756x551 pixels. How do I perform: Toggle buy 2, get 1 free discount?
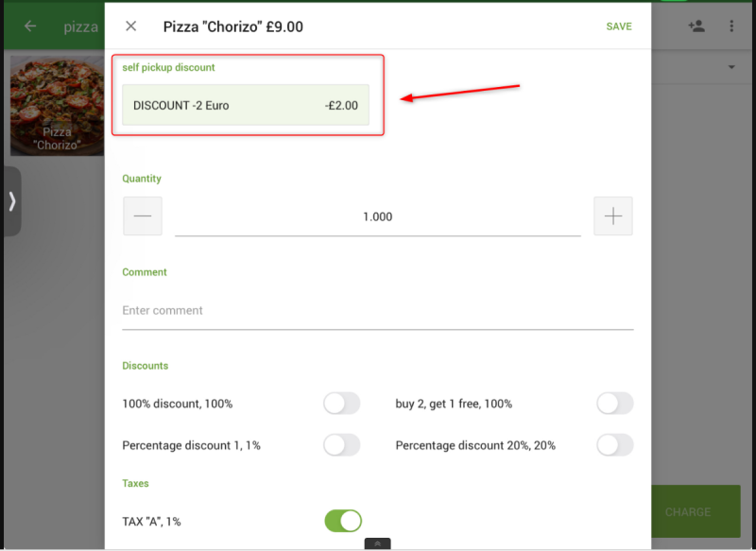tap(614, 404)
